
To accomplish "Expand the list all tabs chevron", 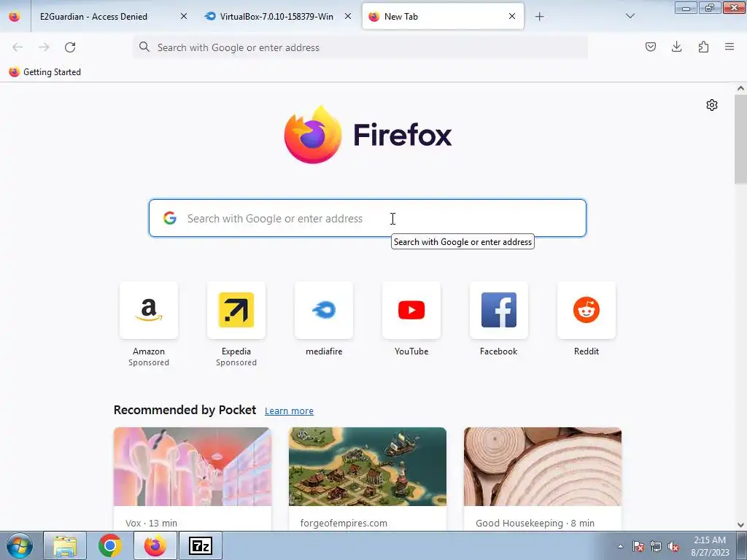I will tap(630, 17).
